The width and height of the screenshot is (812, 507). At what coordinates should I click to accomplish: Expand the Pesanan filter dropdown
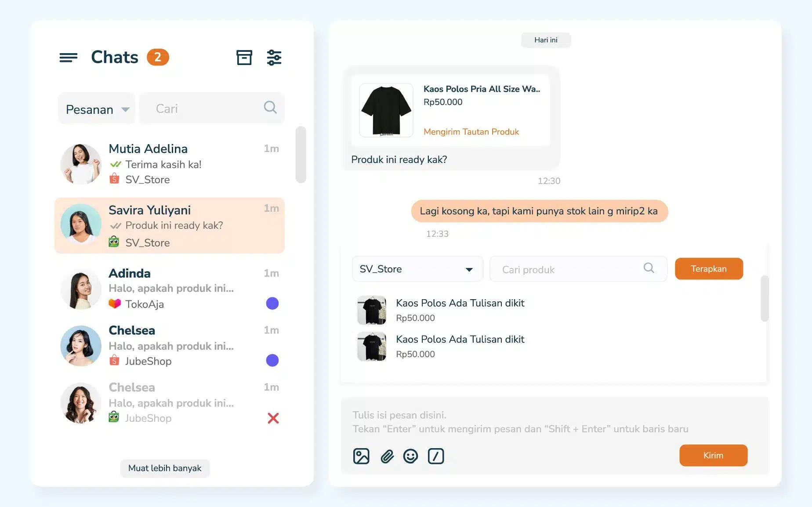click(x=97, y=109)
